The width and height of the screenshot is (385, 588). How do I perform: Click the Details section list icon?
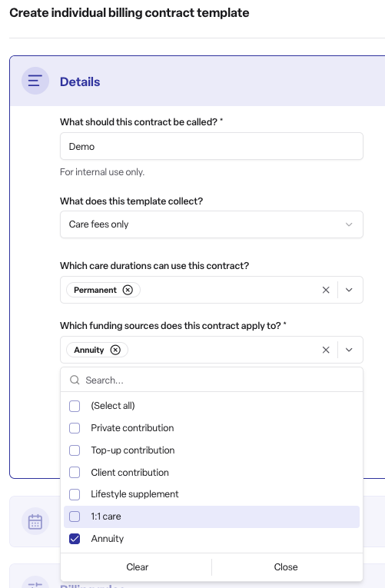35,81
